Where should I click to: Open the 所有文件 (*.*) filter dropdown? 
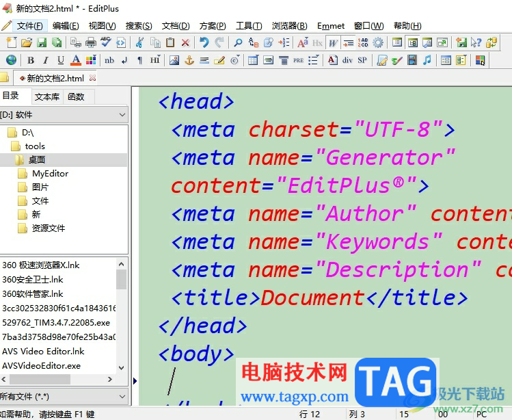pos(64,397)
